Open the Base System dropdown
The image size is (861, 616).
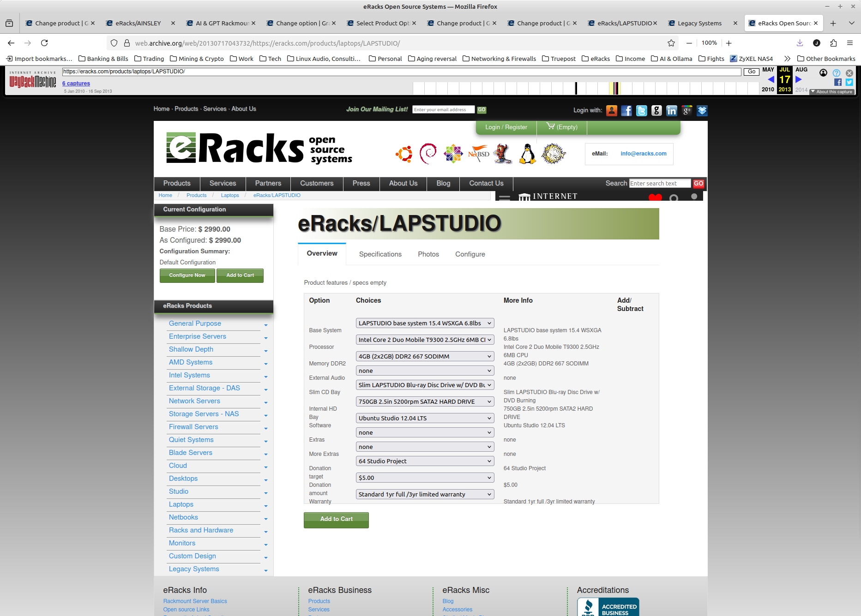(x=425, y=323)
